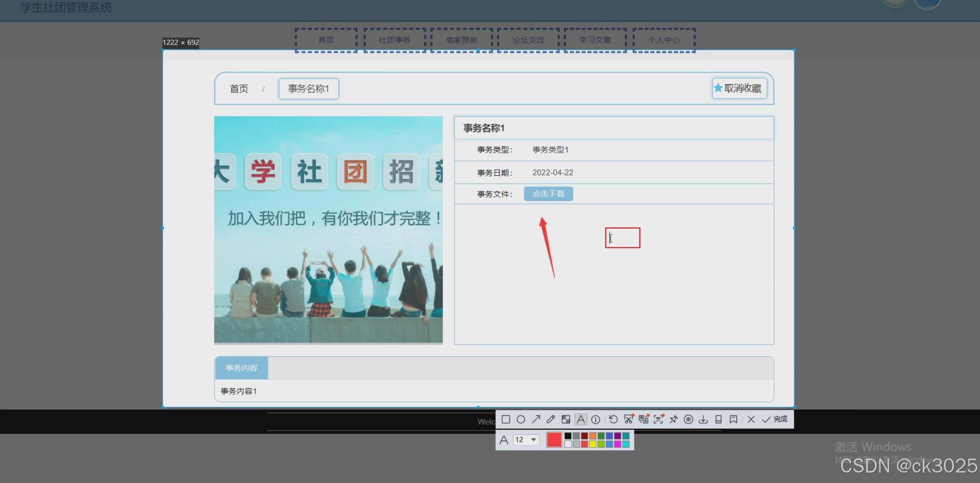
Task: Open the font size 12 dropdown
Action: click(526, 440)
